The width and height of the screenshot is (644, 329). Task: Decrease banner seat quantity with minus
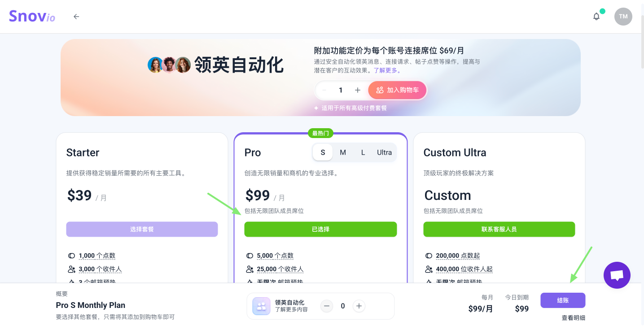[x=324, y=90]
